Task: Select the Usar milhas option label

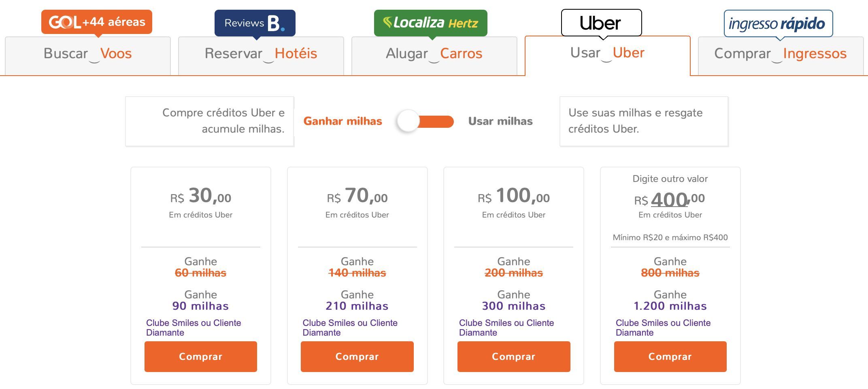Action: point(500,121)
